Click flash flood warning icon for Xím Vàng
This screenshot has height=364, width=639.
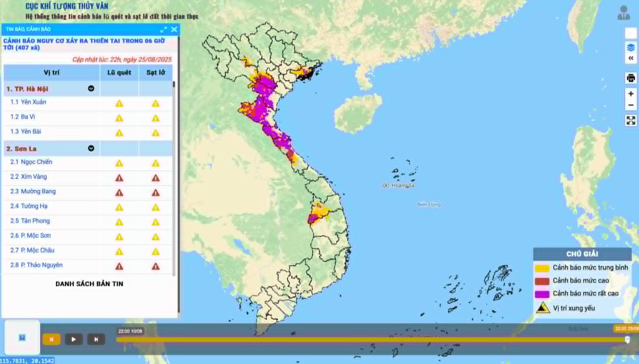(x=119, y=178)
